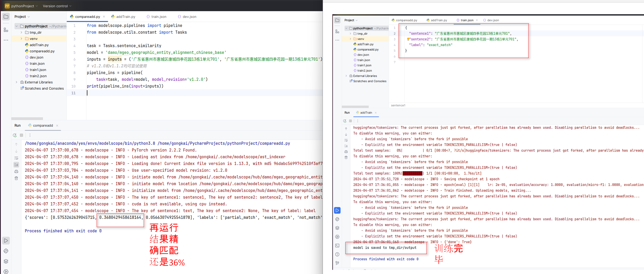Select addTrain run tab in right window
Image resolution: width=644 pixels, height=274 pixels.
click(x=364, y=113)
